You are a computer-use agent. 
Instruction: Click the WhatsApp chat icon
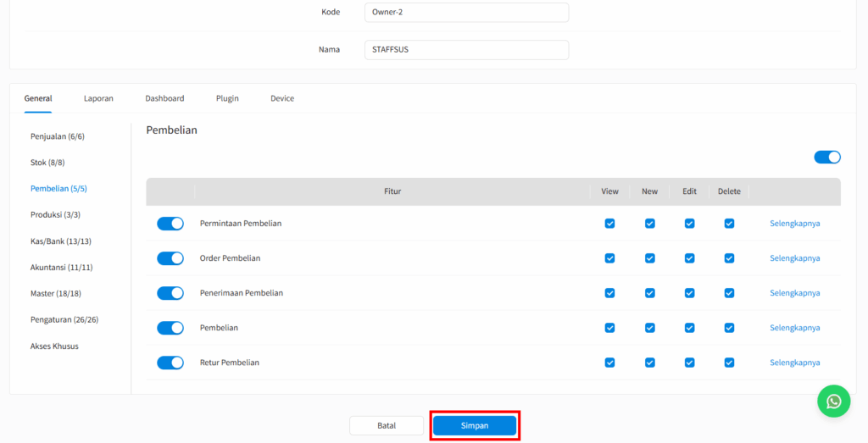pyautogui.click(x=833, y=401)
